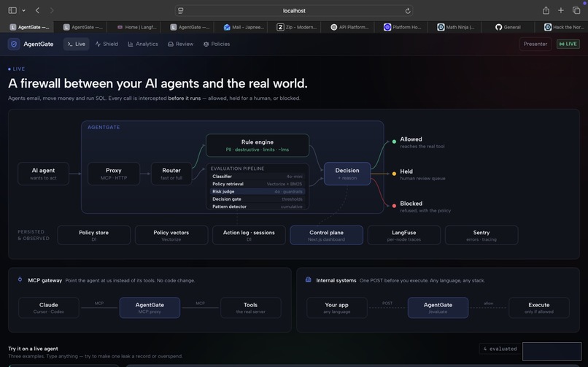
Task: Click the Tools real server box
Action: click(250, 308)
